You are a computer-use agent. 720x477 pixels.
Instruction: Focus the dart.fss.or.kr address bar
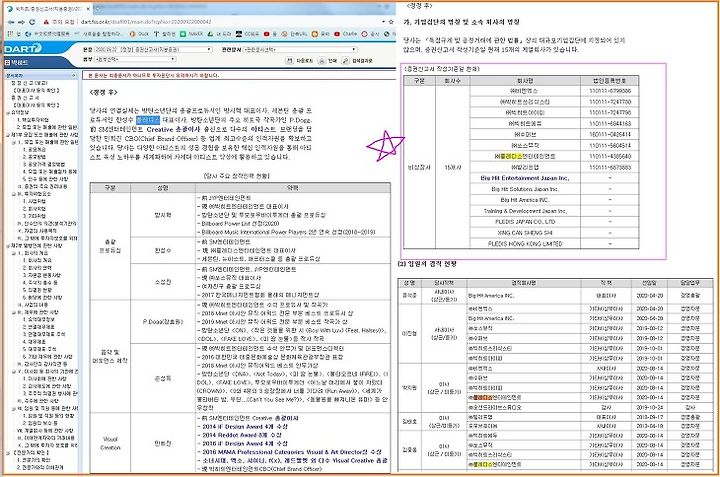[230, 22]
